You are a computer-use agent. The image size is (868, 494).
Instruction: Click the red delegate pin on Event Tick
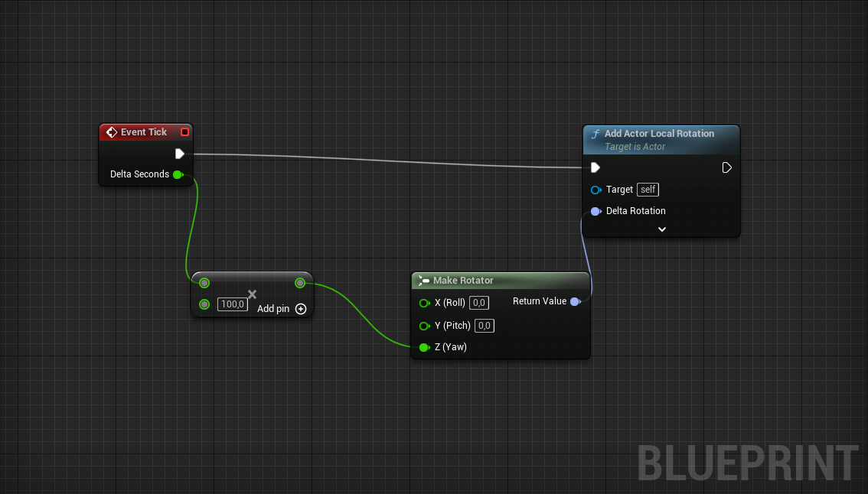point(184,132)
